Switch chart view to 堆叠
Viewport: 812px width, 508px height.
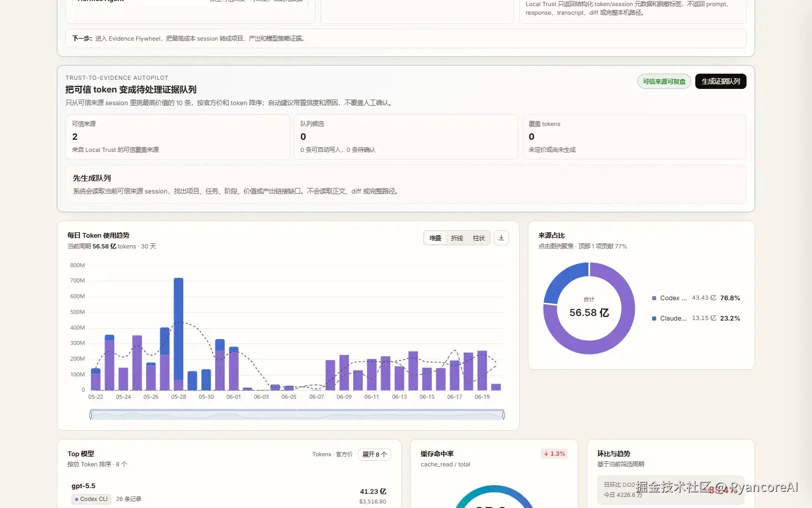click(435, 238)
